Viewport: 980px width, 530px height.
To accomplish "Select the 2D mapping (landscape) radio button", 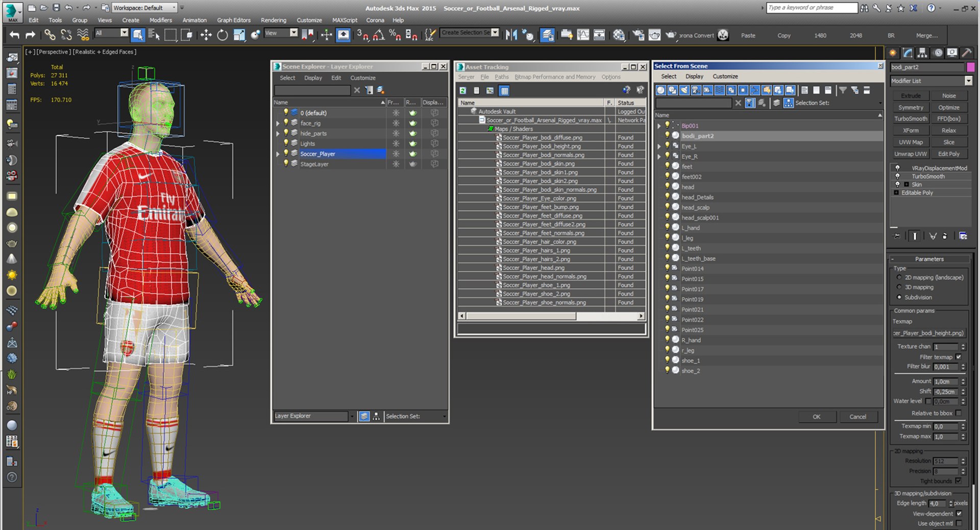I will tap(899, 277).
